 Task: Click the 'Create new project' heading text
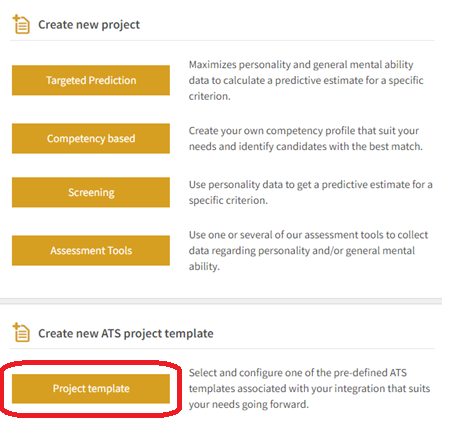click(x=89, y=25)
